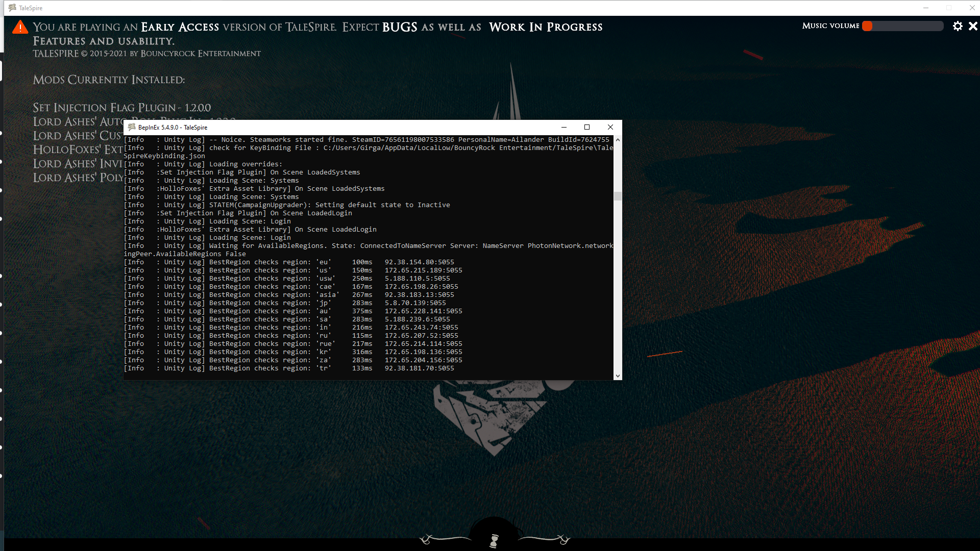Click the orange warning triangle icon
Screen dimensions: 980x551
pos(20,27)
